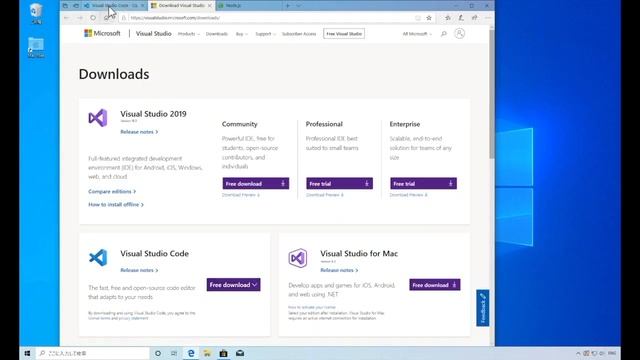The width and height of the screenshot is (640, 360).
Task: Click the browser address bar URL
Action: 175,18
